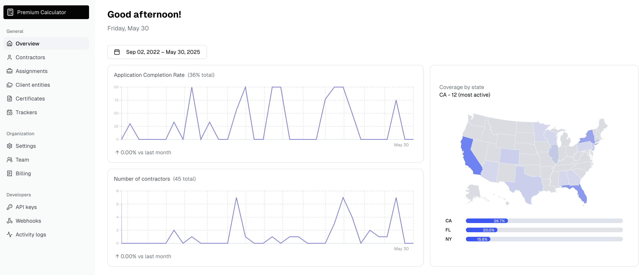This screenshot has height=275, width=644.
Task: Click the Certificates document icon
Action: click(x=10, y=98)
